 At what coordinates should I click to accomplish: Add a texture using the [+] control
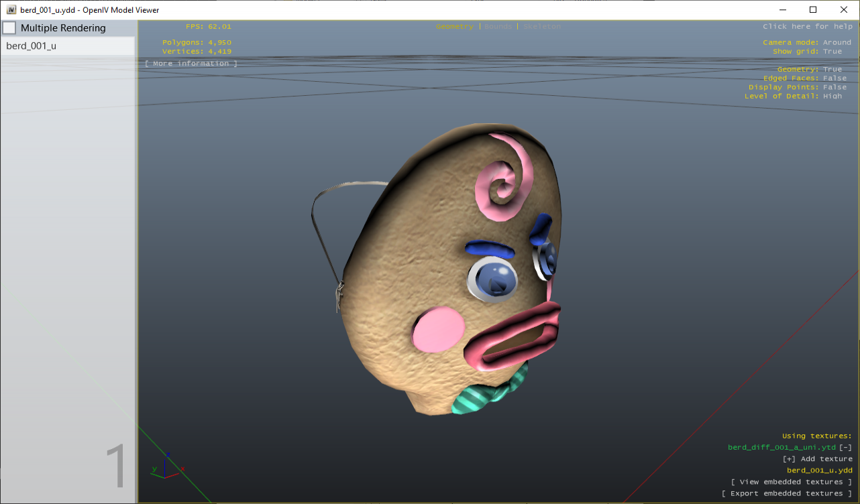[x=788, y=458]
